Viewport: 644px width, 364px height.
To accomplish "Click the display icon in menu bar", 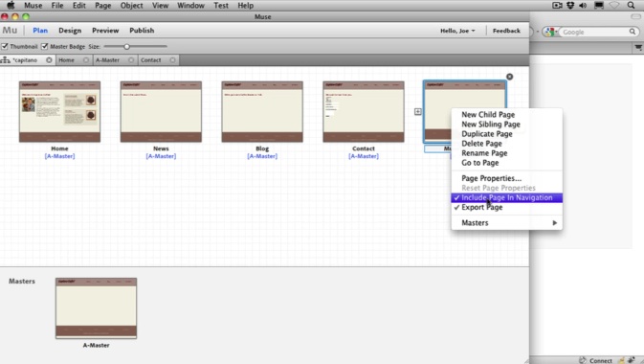I will point(599,6).
